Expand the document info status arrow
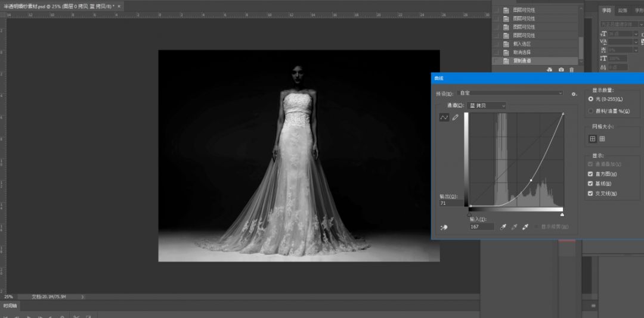644x318 pixels. point(82,297)
